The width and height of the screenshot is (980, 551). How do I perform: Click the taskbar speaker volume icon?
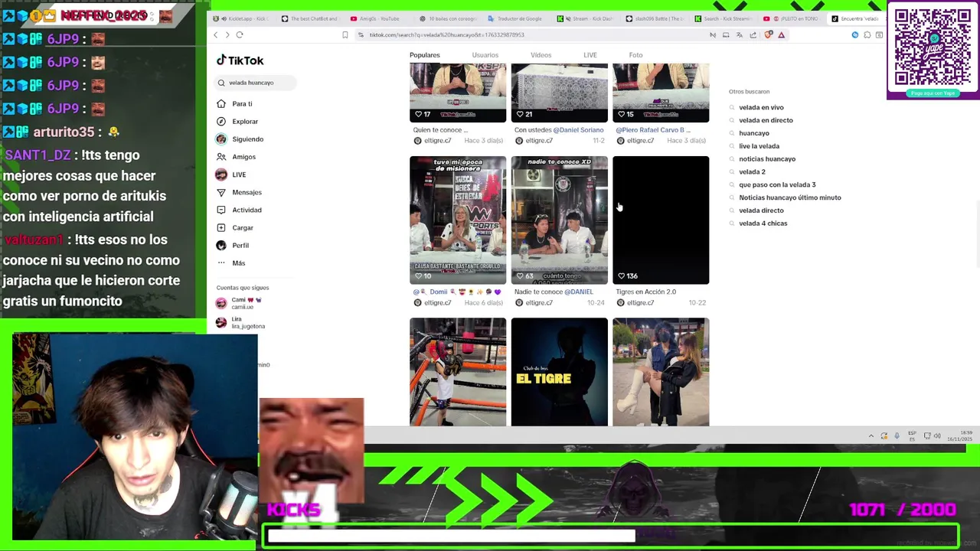937,436
